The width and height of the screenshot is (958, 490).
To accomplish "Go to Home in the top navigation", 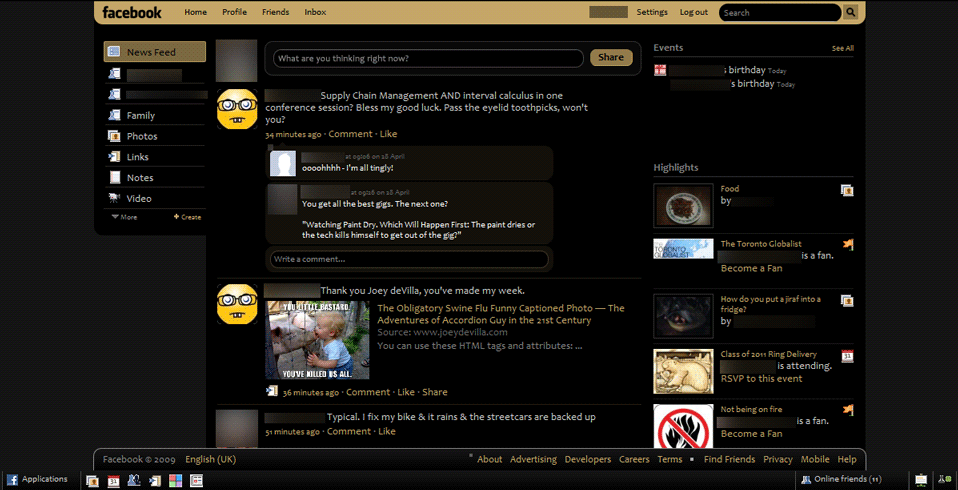I will (x=196, y=12).
